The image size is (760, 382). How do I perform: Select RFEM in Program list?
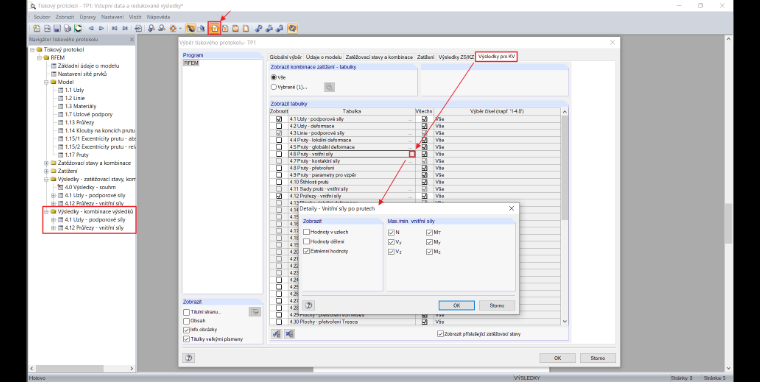click(x=191, y=63)
